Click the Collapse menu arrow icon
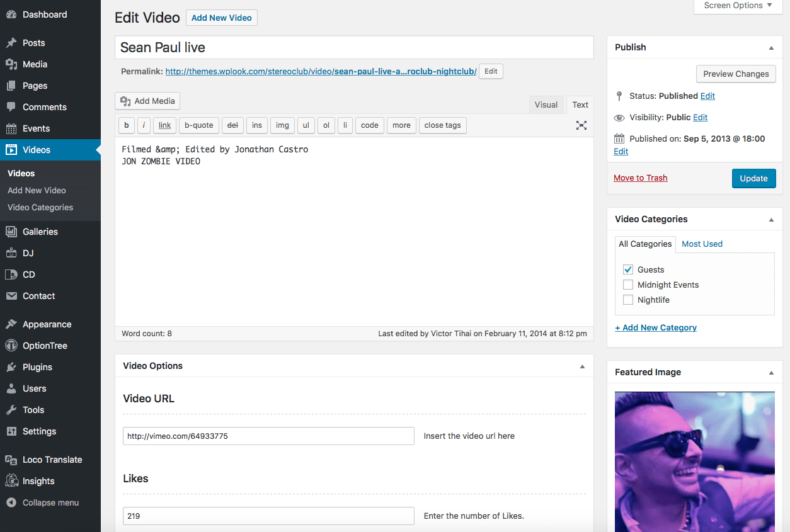The width and height of the screenshot is (790, 532). [x=11, y=502]
